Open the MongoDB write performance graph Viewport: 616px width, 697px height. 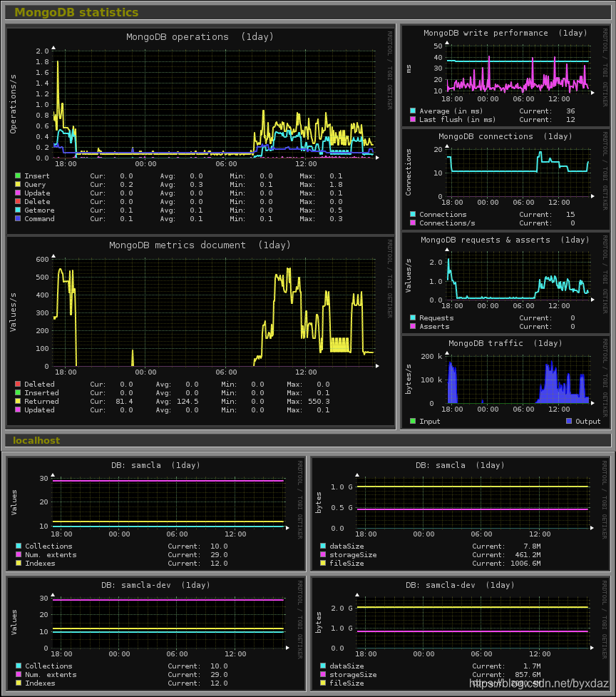pyautogui.click(x=506, y=76)
